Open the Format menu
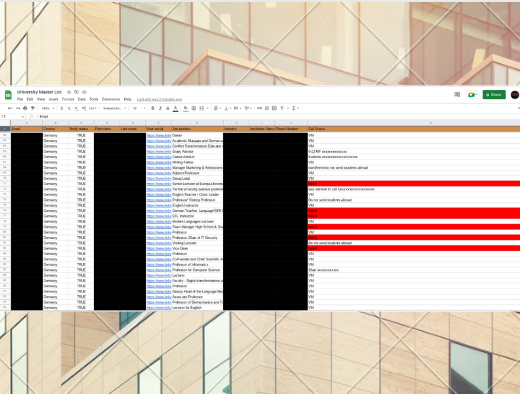Viewport: 520px width, 394px height. pos(68,99)
